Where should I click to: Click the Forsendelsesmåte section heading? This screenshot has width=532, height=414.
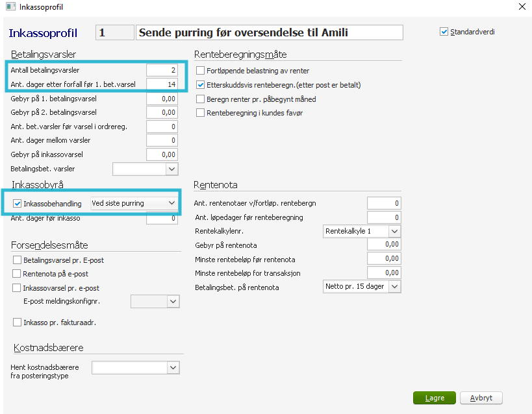click(x=49, y=245)
